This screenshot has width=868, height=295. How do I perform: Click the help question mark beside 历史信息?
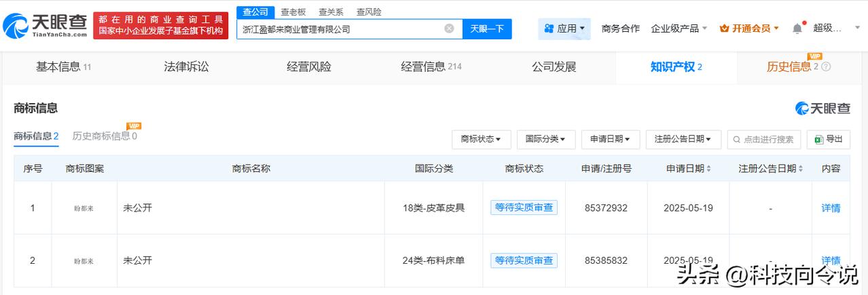pos(826,66)
